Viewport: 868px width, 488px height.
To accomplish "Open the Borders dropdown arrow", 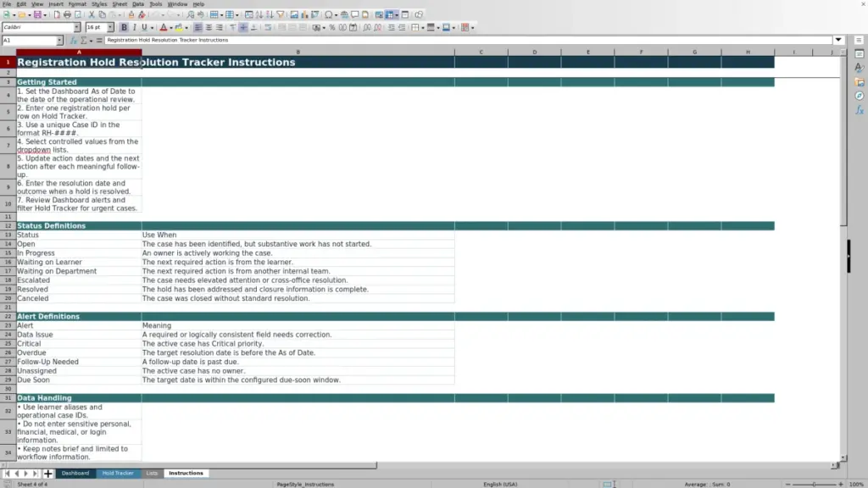I will pyautogui.click(x=423, y=28).
